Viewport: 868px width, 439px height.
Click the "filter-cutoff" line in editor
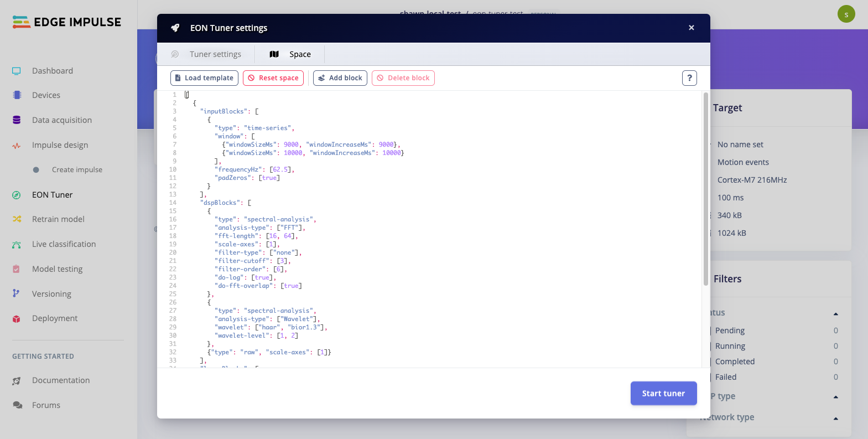click(x=252, y=261)
